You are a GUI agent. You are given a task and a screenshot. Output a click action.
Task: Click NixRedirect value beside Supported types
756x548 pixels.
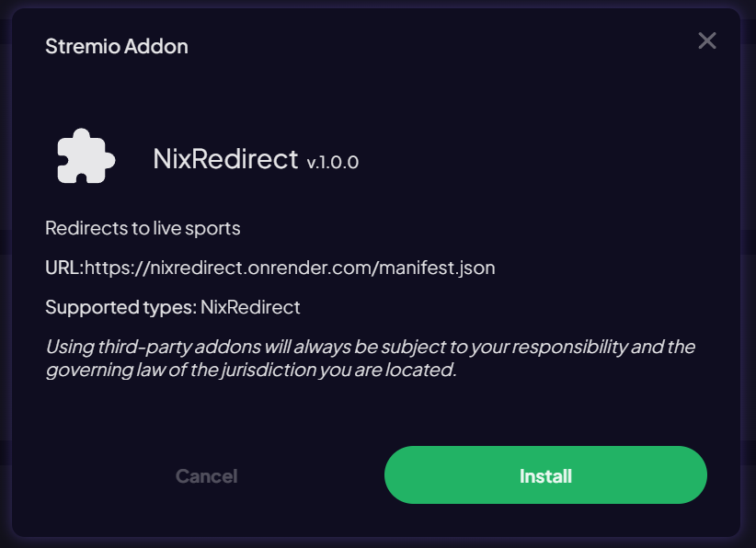[x=250, y=306]
